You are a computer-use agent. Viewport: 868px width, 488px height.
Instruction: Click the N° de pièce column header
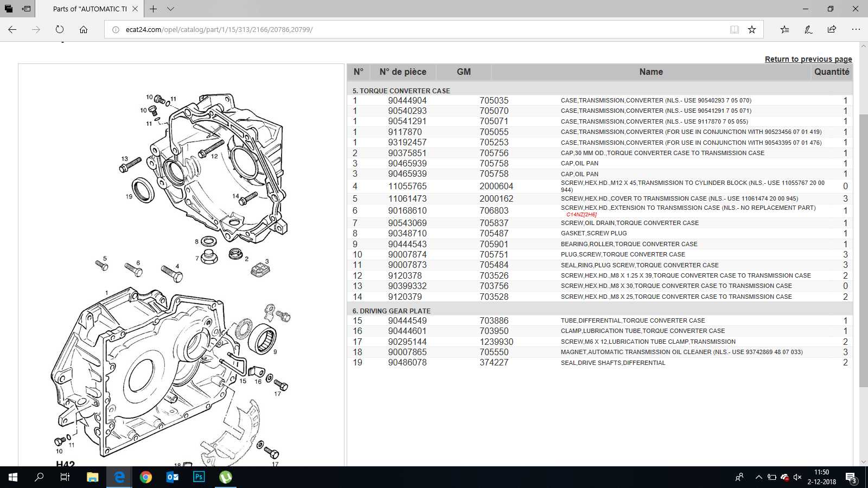pos(403,72)
